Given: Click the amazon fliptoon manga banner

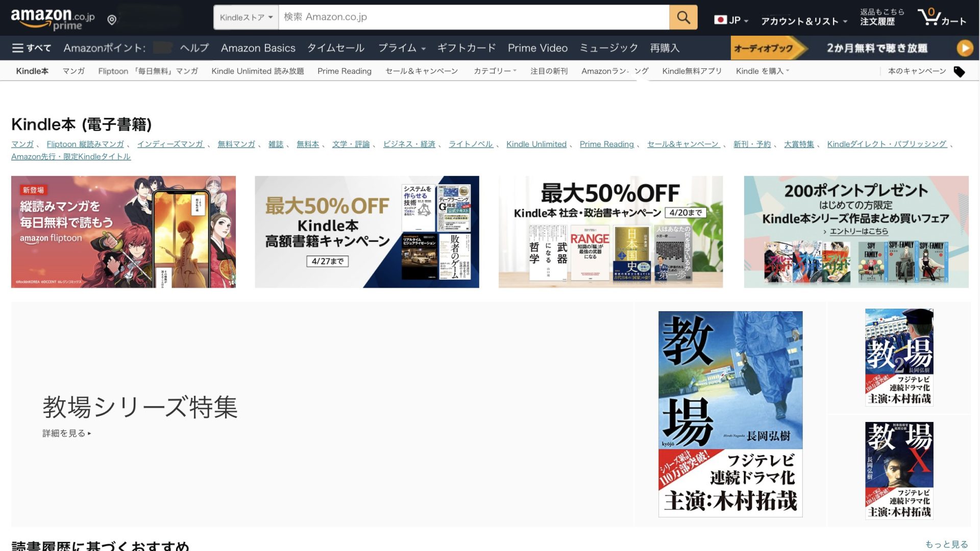Looking at the screenshot, I should pos(124,232).
